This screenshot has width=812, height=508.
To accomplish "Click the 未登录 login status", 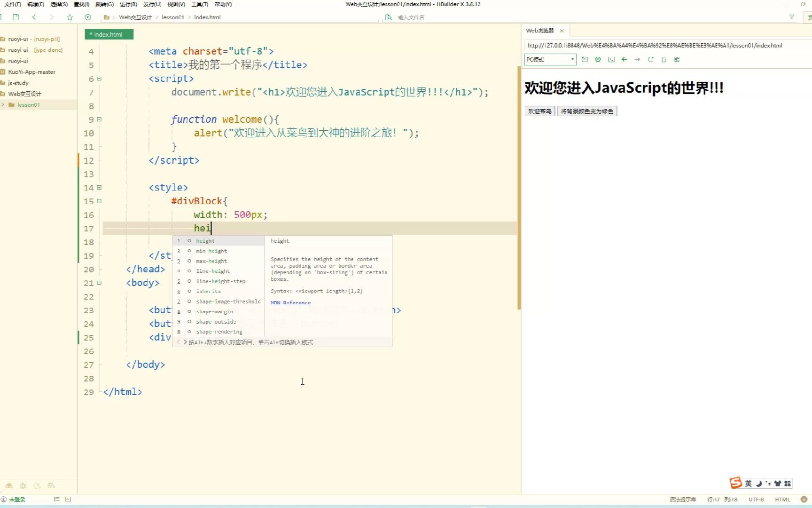I will 17,500.
